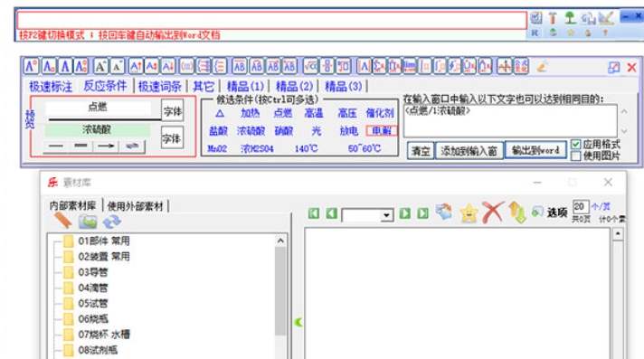This screenshot has width=644, height=359.
Task: Click the 输出到word button
Action: (535, 150)
